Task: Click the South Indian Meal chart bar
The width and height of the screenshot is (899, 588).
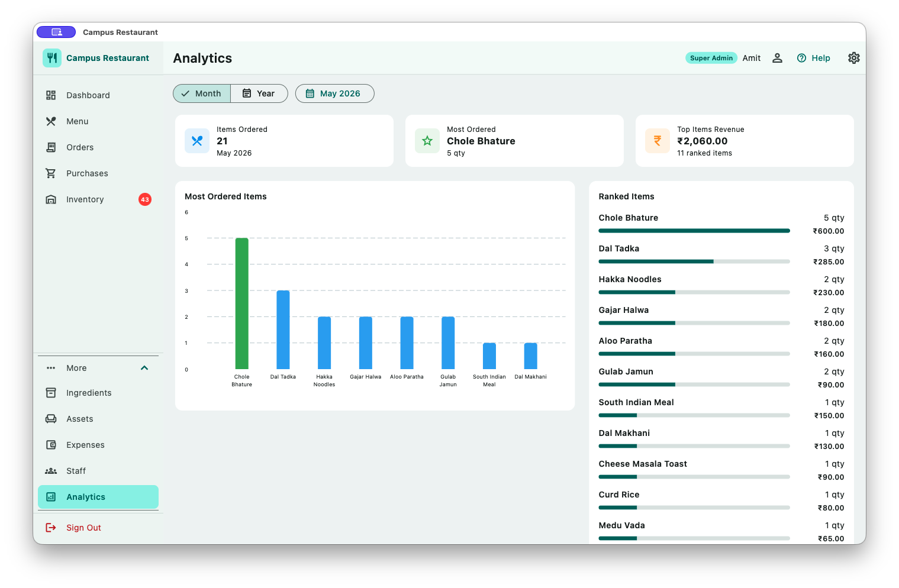Action: (489, 356)
